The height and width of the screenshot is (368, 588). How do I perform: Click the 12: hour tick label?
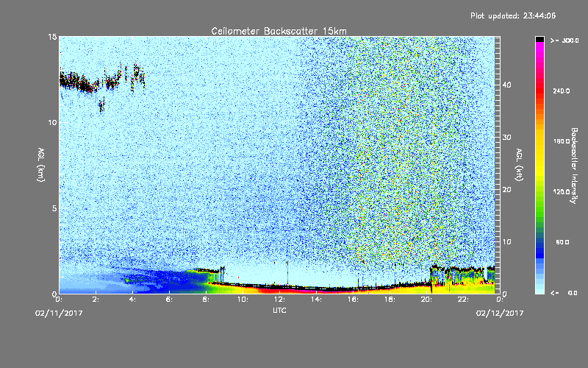point(279,300)
